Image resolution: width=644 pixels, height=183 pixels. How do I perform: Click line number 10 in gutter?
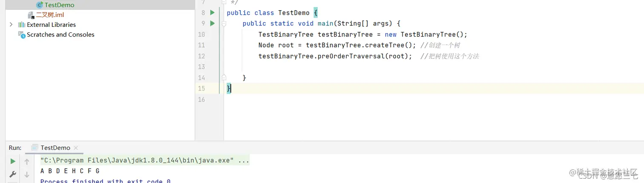201,34
